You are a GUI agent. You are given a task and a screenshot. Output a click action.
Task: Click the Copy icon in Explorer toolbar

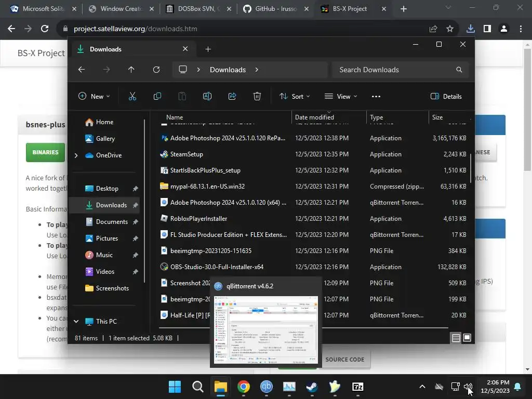coord(157,96)
